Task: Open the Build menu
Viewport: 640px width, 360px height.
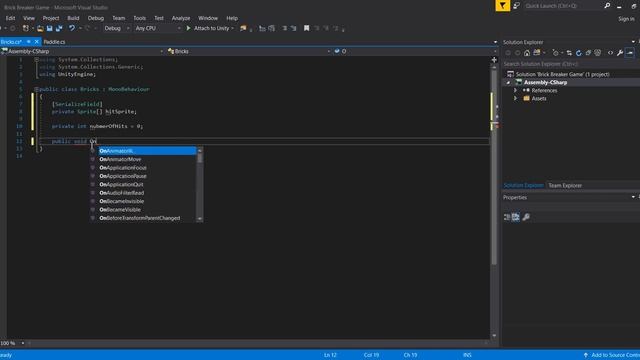Action: tap(73, 18)
